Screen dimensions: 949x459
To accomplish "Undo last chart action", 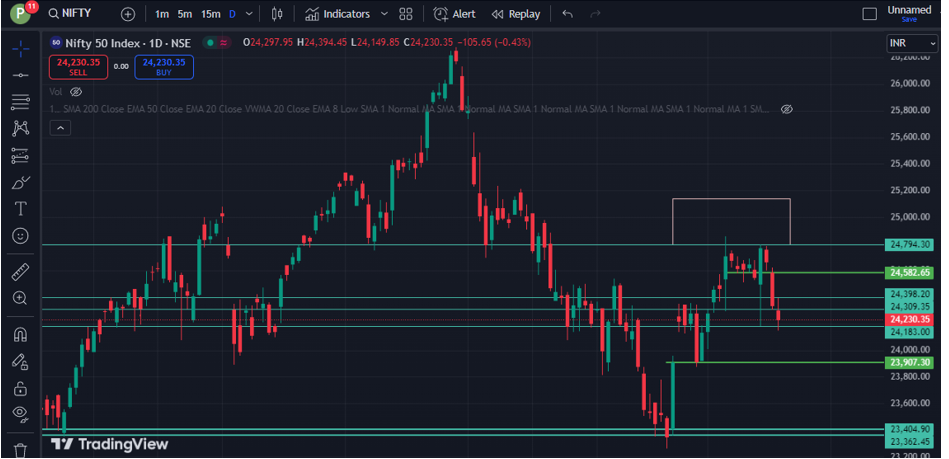I will (567, 14).
